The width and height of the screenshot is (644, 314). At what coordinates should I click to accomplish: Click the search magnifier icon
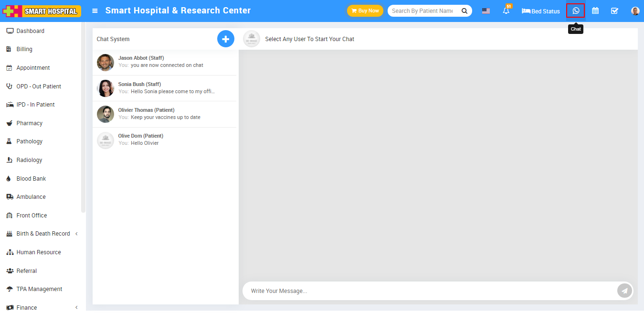coord(464,11)
